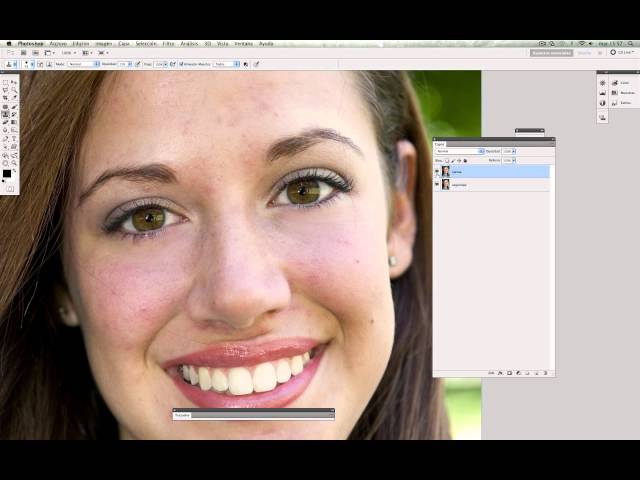Open the Capa menu

coord(124,44)
